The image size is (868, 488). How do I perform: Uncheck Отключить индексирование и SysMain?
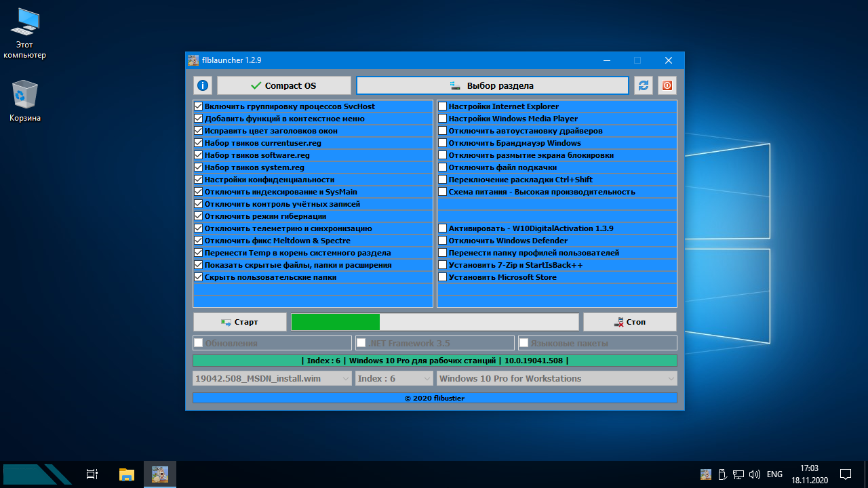click(199, 192)
